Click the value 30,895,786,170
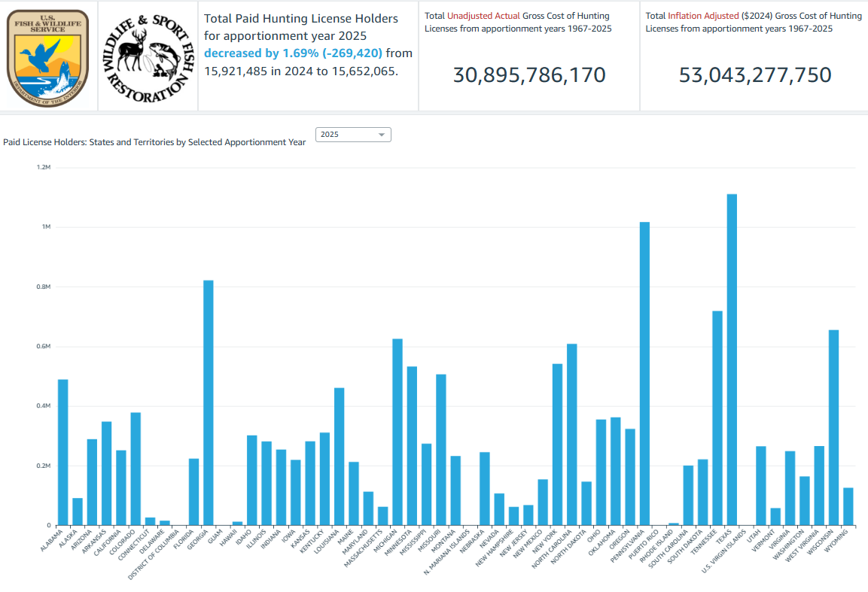 pos(528,75)
